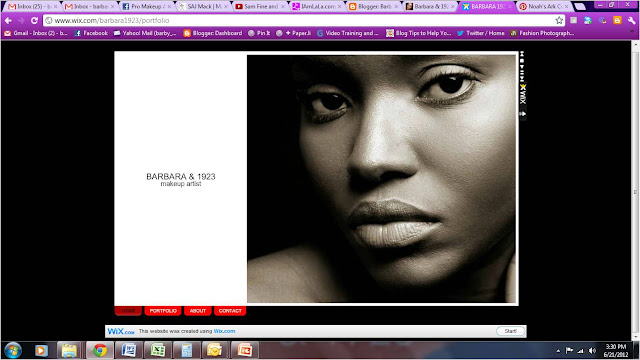Screen dimensions: 640x360
Task: Open the Facebook bookmark
Action: coord(91,33)
